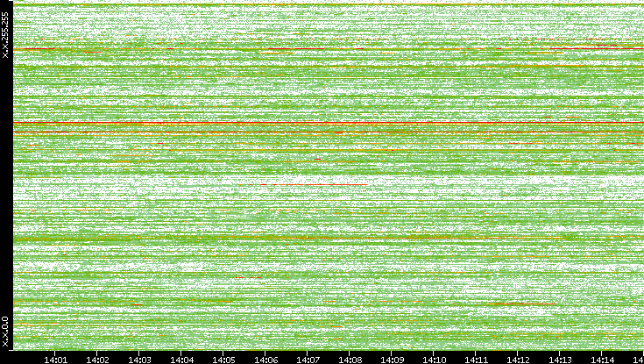This screenshot has height=364, width=644.
Task: Click the 14:14 time axis label
Action: coord(602,360)
